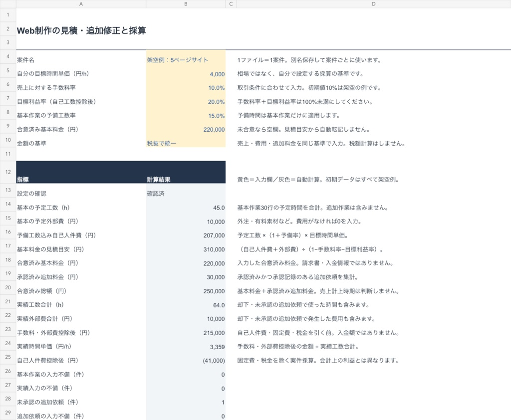
Task: Click label '売上に対する手数料率'
Action: tap(46, 88)
